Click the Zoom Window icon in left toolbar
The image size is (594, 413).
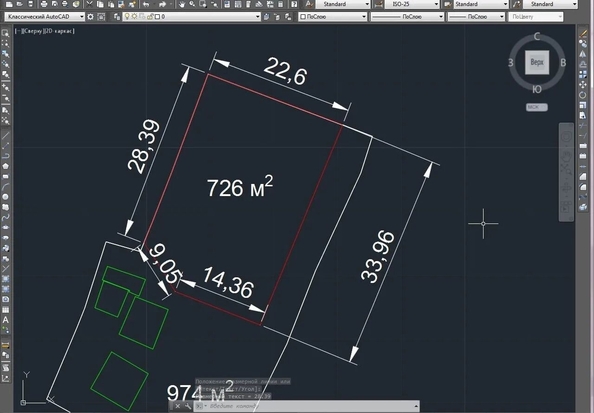click(x=6, y=33)
